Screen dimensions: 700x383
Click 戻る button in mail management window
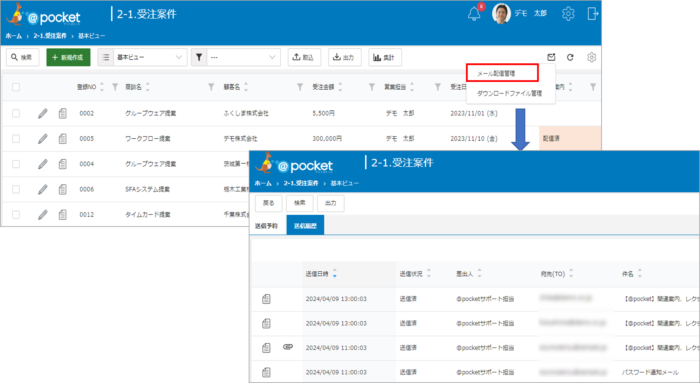(269, 203)
